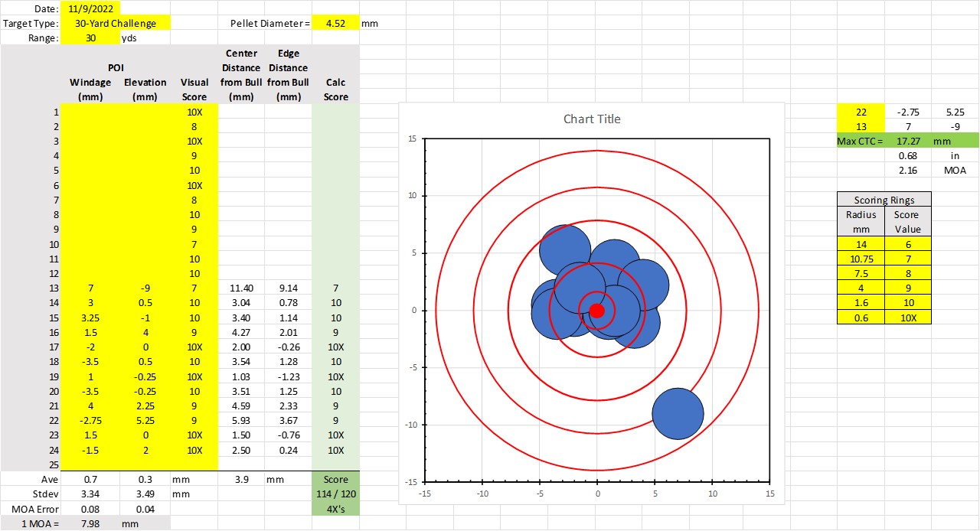Select center distance value 1.03
This screenshot has width=980, height=531.
pyautogui.click(x=241, y=376)
